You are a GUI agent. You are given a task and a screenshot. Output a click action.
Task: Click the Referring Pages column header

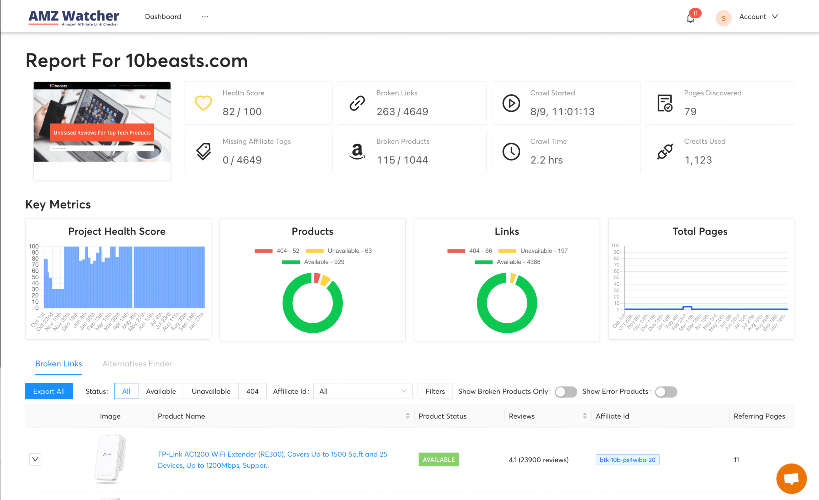point(759,416)
